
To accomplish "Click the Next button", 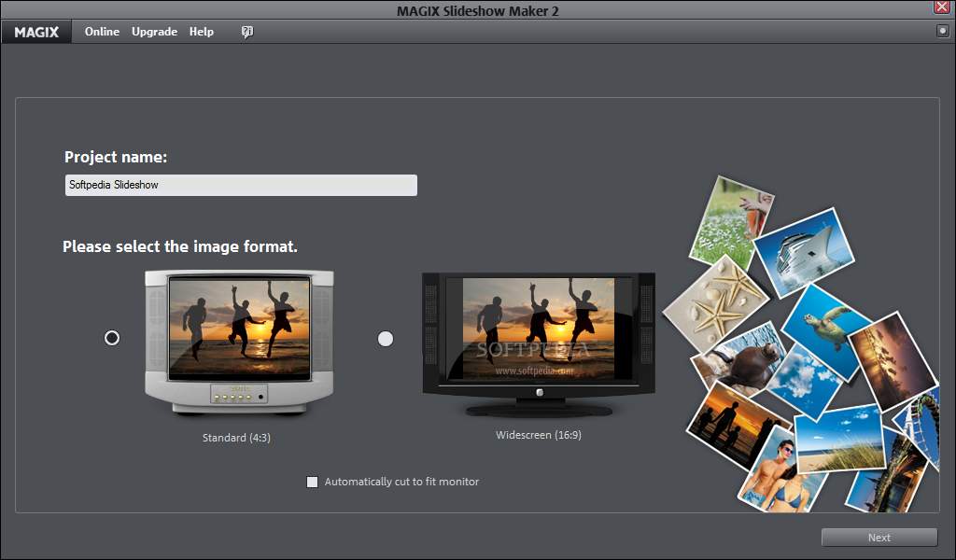I will (x=879, y=538).
